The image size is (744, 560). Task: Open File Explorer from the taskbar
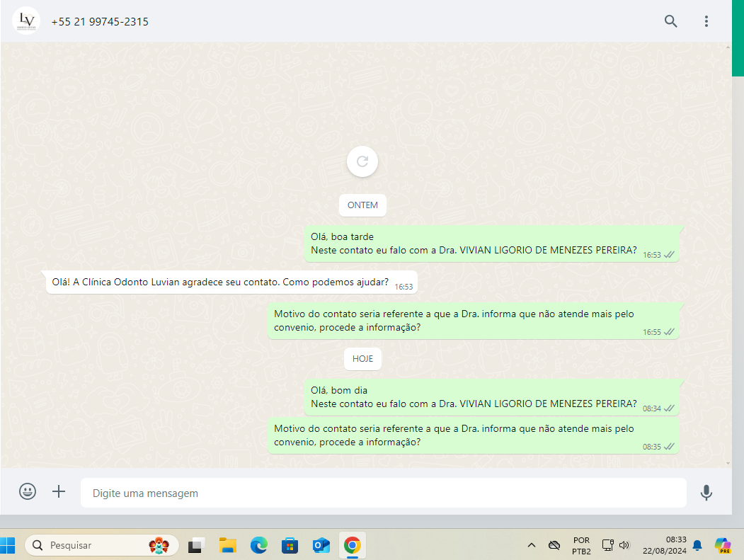pyautogui.click(x=228, y=545)
